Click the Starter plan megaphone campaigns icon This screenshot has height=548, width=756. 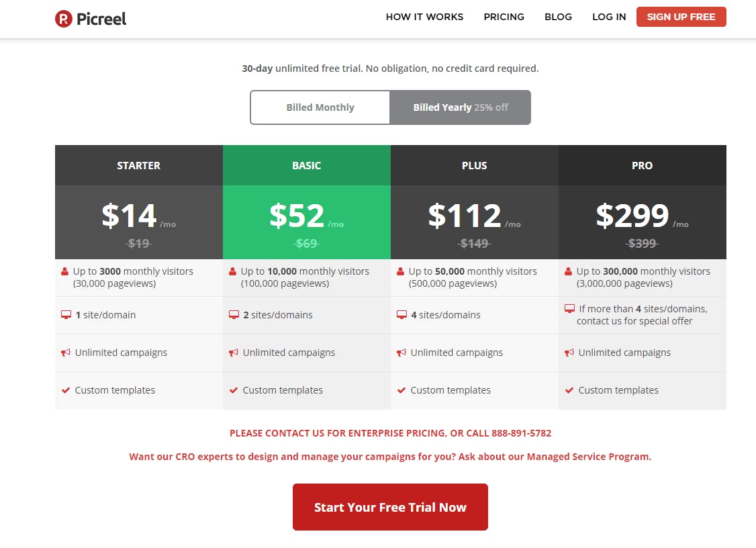66,353
